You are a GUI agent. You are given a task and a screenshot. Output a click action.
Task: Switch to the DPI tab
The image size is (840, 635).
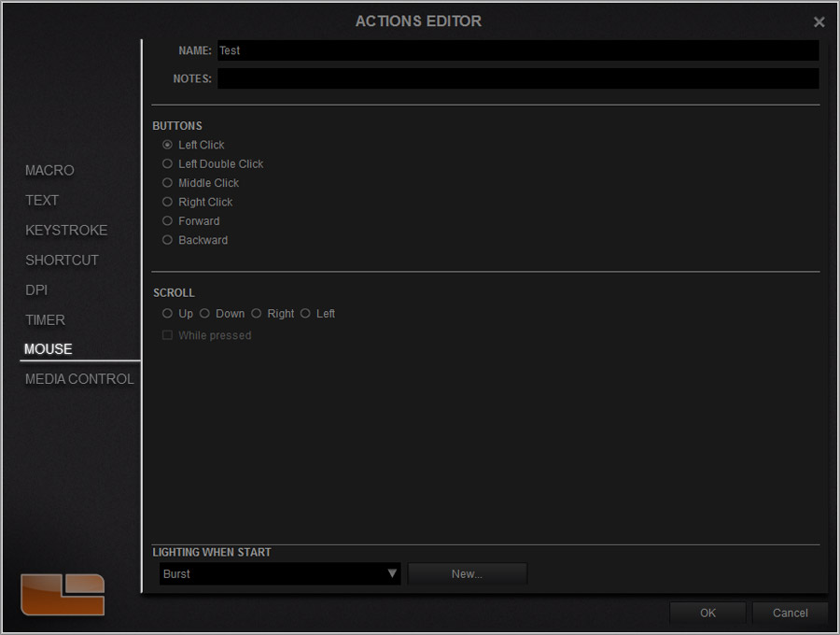click(x=36, y=290)
